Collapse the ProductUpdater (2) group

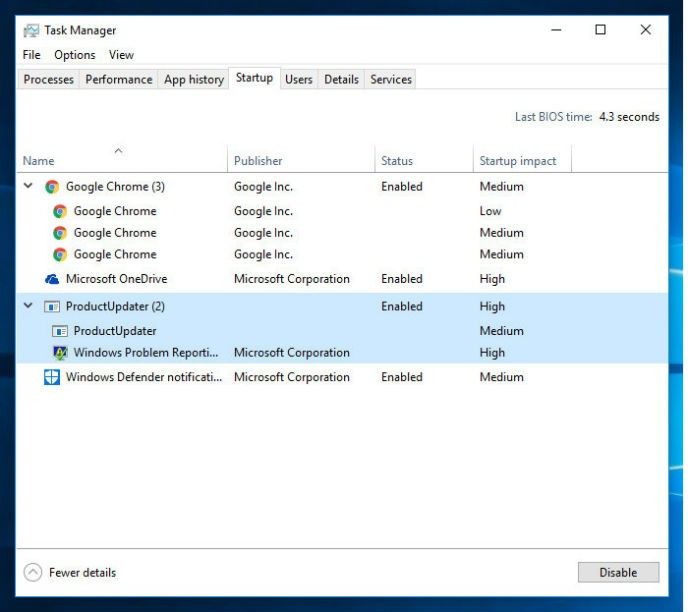29,307
